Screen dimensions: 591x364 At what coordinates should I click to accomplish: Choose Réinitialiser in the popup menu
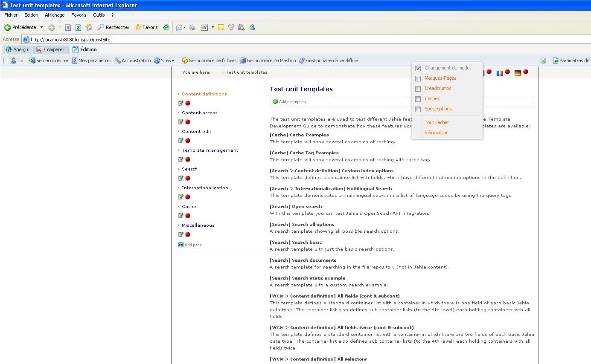436,133
